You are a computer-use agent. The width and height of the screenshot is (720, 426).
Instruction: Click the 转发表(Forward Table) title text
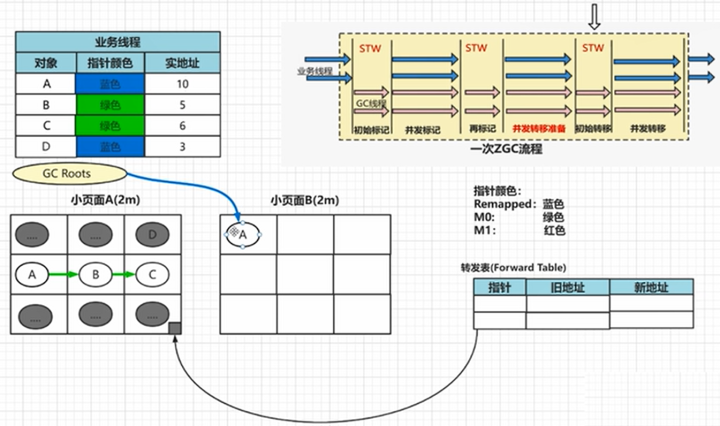[x=513, y=268]
